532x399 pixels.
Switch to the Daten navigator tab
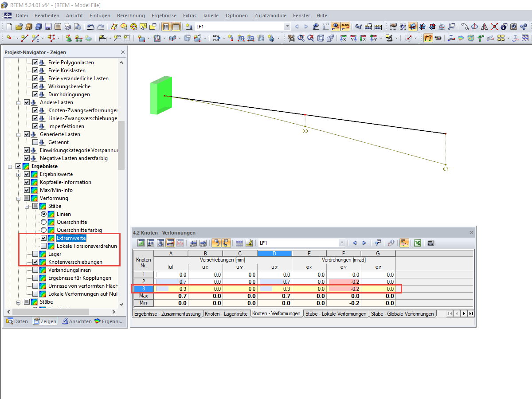17,321
